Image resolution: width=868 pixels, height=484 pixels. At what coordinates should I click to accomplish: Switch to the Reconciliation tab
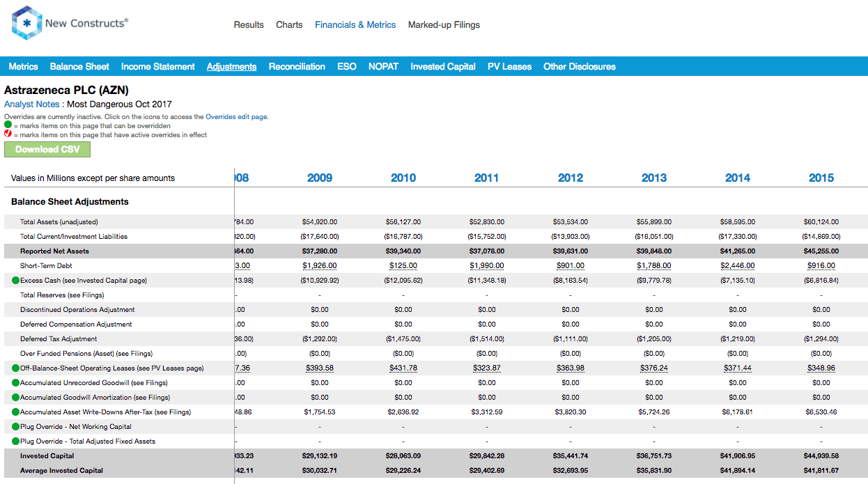(x=297, y=67)
